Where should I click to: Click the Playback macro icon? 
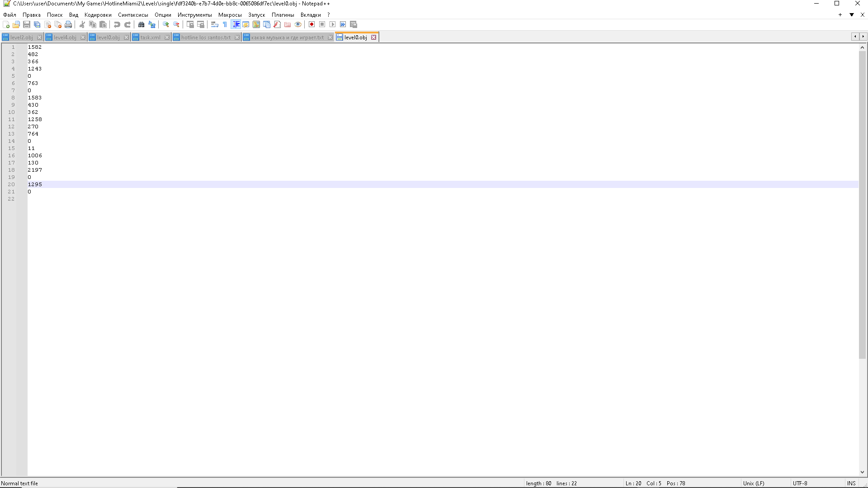(333, 24)
